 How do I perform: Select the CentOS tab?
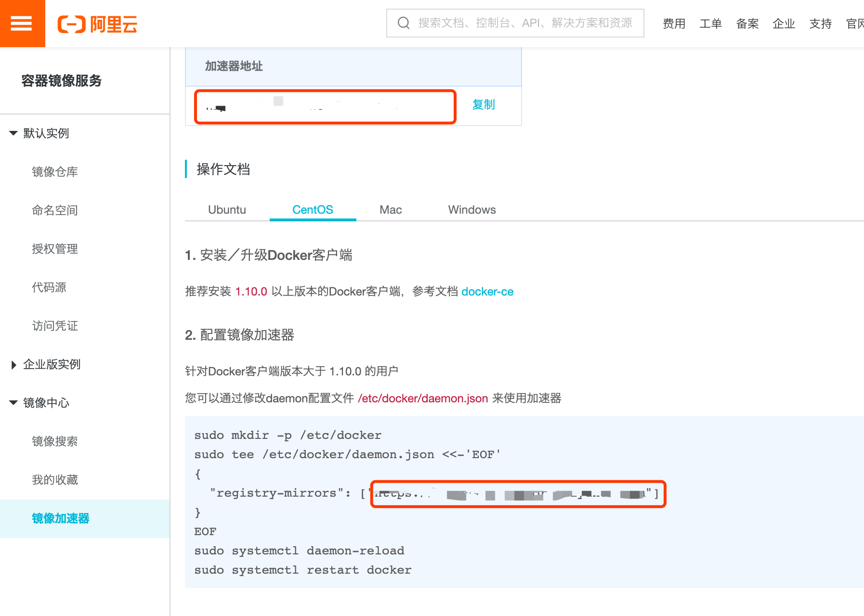coord(313,209)
